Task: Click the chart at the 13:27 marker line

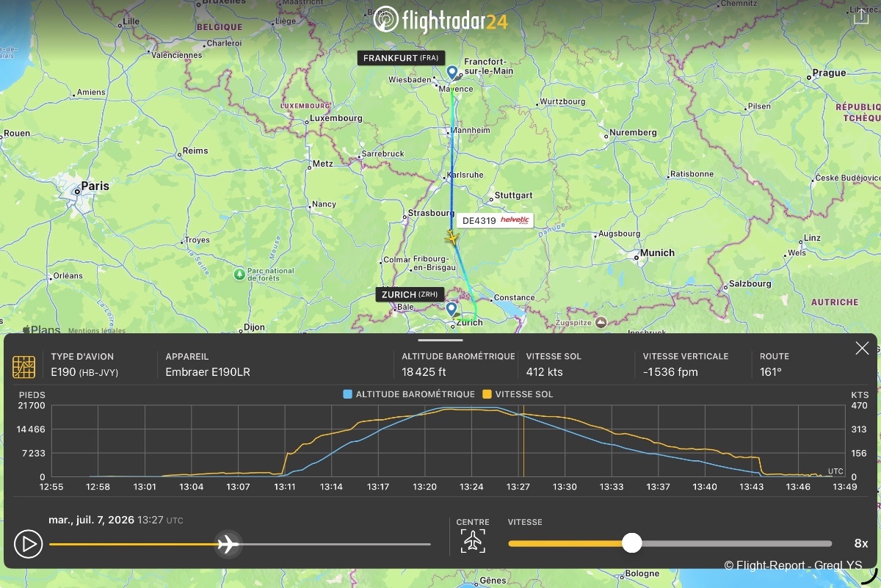Action: click(x=523, y=440)
